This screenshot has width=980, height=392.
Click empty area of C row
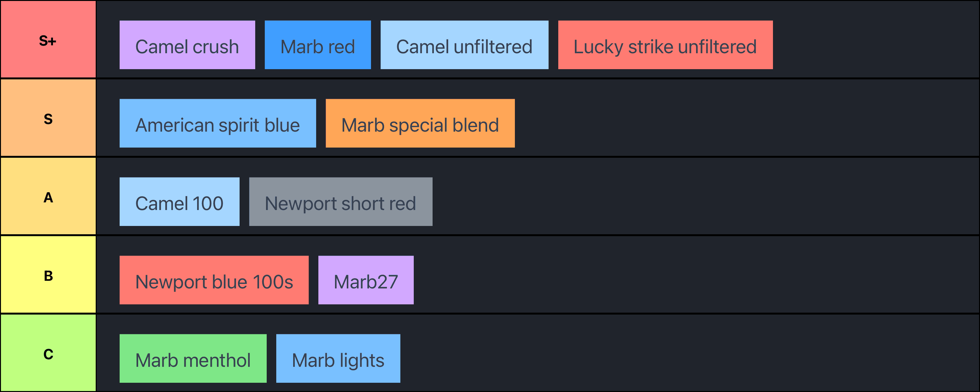pos(685,353)
